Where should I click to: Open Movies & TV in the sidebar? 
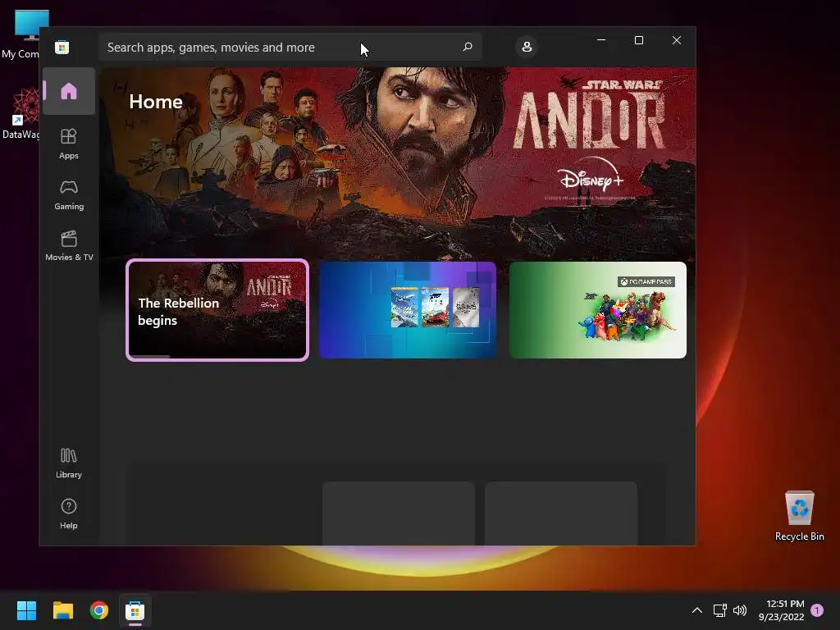(x=69, y=246)
